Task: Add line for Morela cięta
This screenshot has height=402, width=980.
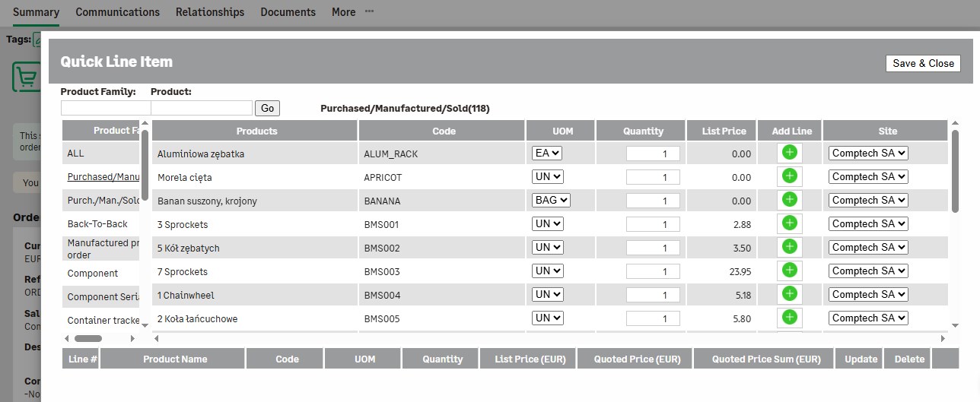Action: coord(790,176)
